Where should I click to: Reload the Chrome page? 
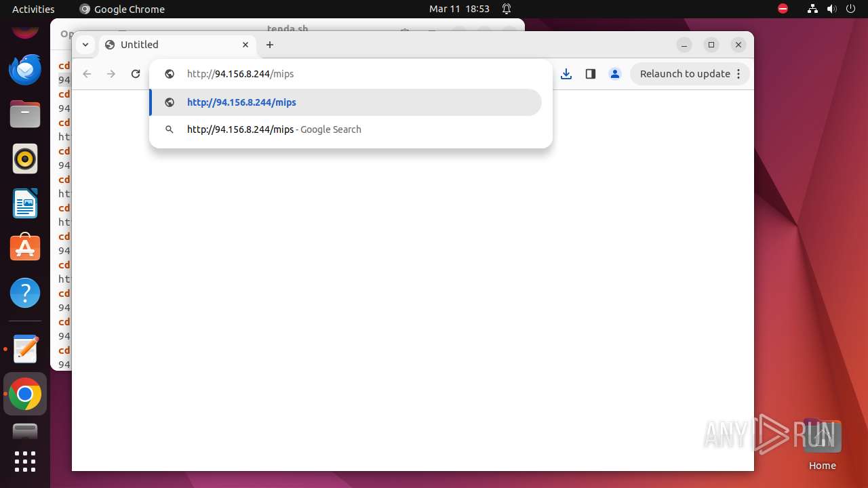136,74
